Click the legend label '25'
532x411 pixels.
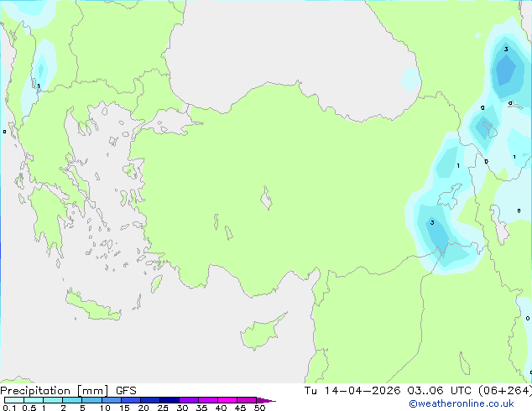163,408
